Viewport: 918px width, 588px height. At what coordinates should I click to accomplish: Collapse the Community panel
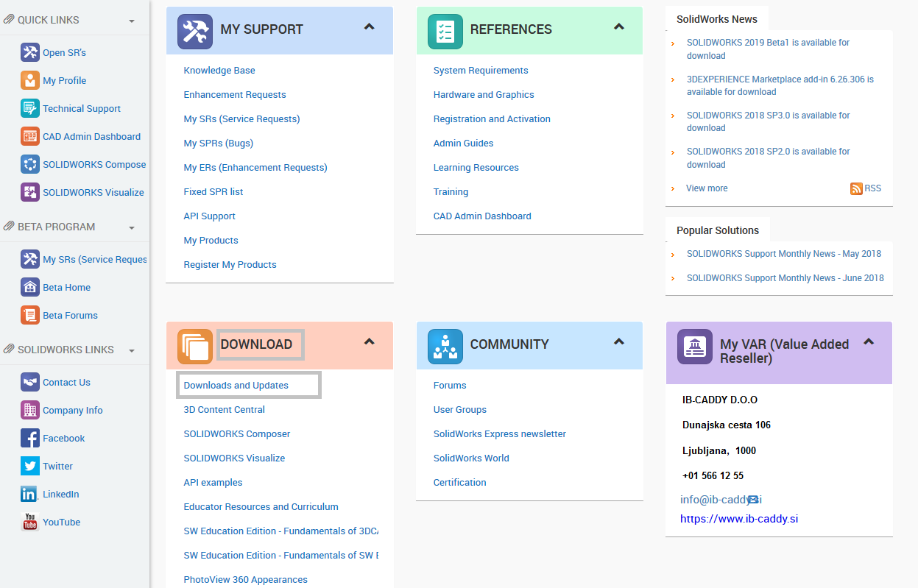point(619,342)
